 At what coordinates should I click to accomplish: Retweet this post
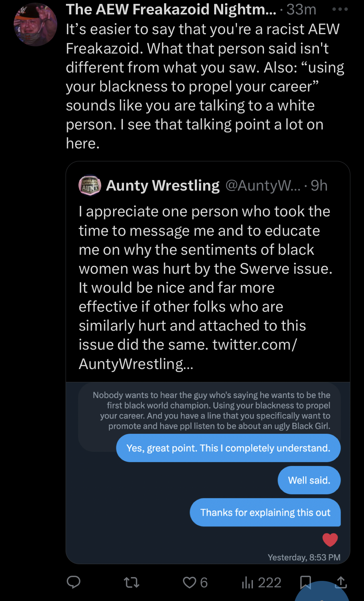point(132,582)
